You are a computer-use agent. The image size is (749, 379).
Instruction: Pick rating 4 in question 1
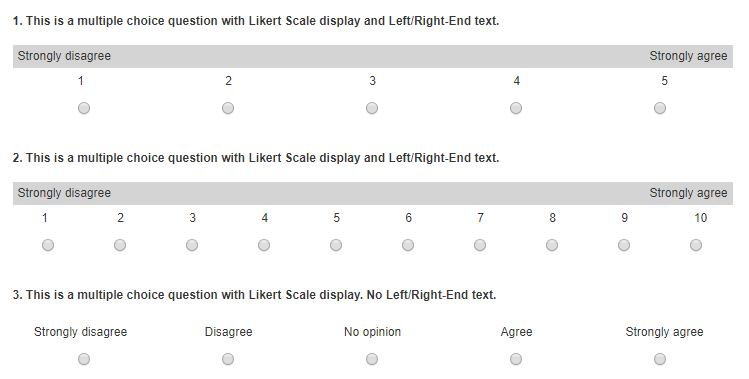(x=516, y=108)
